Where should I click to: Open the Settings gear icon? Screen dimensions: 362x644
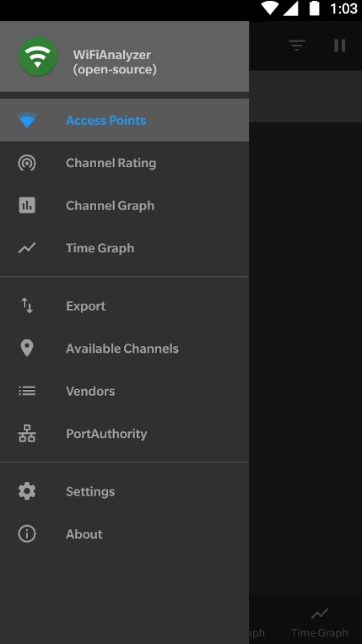[27, 491]
